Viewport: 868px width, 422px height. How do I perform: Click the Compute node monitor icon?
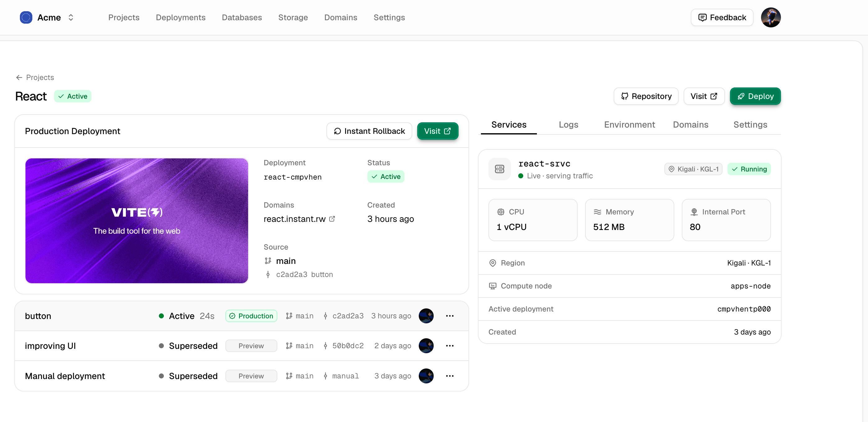(492, 286)
